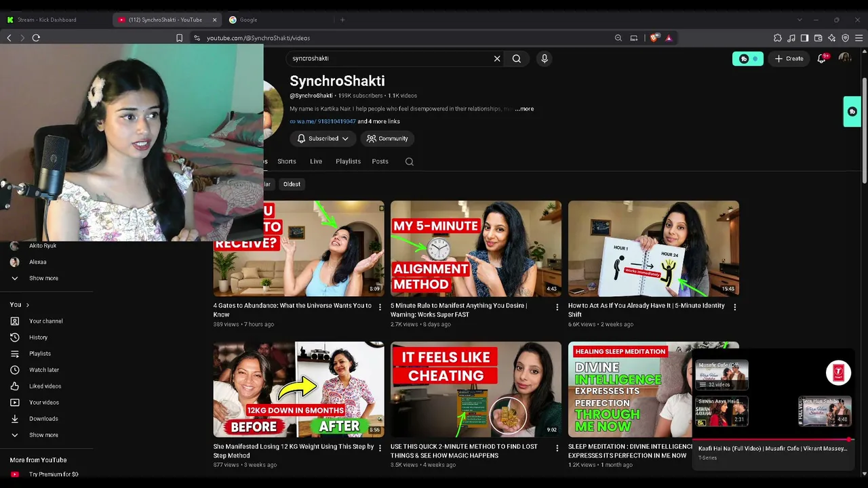868x488 pixels.
Task: Start voice search with the microphone
Action: pos(545,58)
